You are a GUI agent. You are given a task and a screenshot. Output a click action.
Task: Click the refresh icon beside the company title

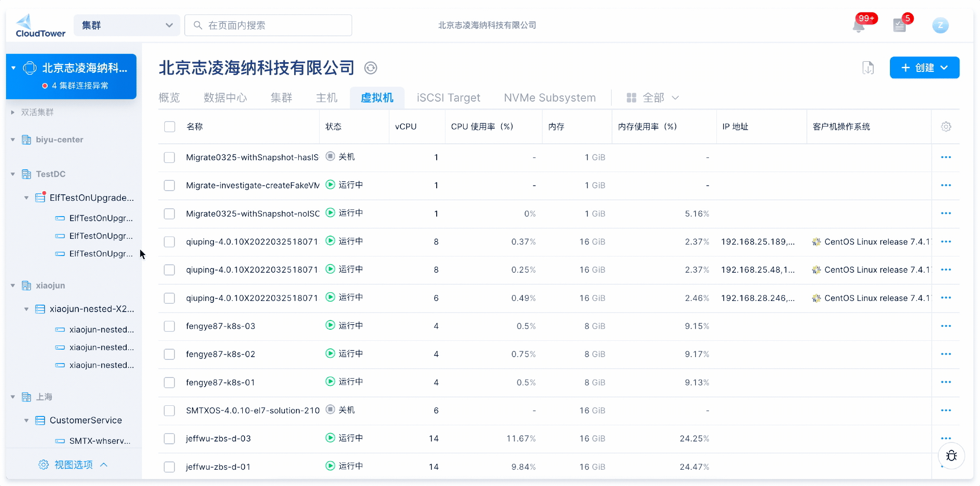(370, 68)
